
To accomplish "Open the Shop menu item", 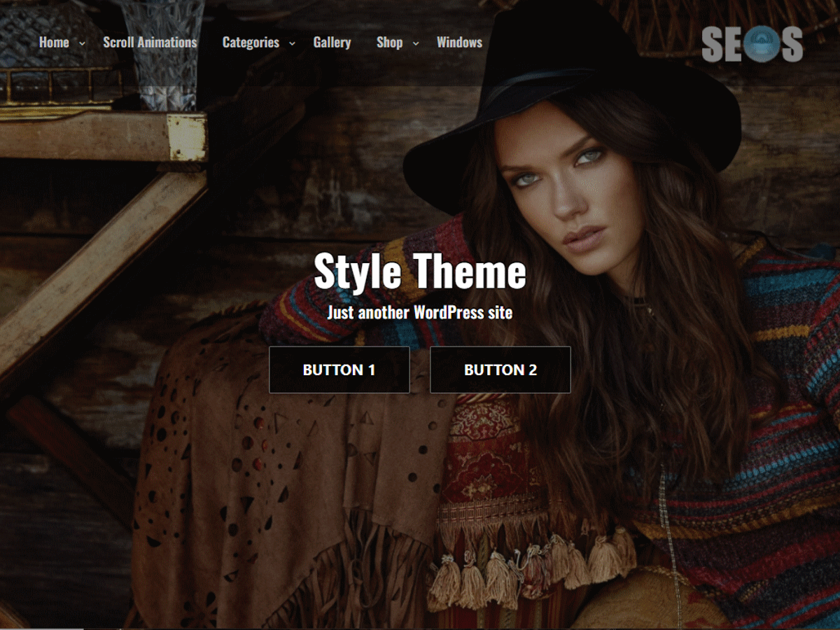I will point(391,42).
